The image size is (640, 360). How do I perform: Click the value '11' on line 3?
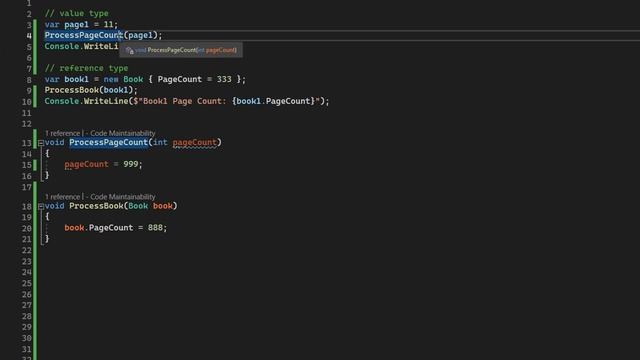(108, 24)
